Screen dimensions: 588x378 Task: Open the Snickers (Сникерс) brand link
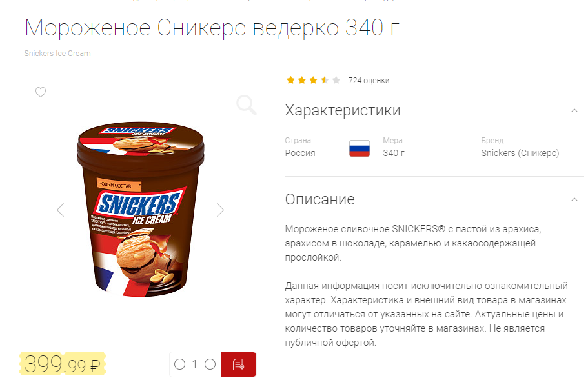(x=520, y=153)
